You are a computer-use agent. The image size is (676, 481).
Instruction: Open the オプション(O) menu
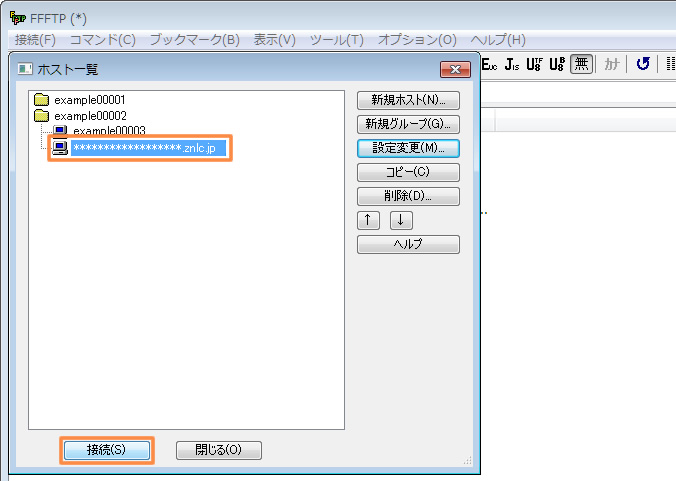click(x=417, y=40)
